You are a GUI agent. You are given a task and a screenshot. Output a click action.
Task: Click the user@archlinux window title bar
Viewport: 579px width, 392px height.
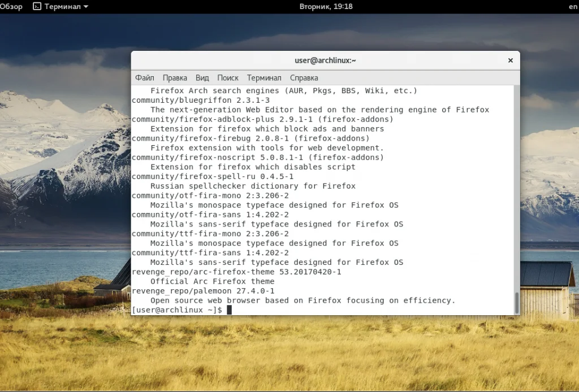(x=325, y=60)
